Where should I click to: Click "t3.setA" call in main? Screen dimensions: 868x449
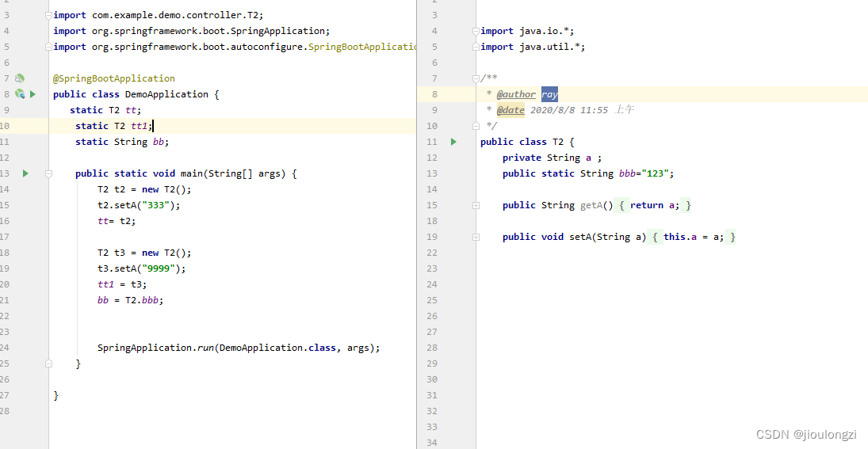point(117,268)
